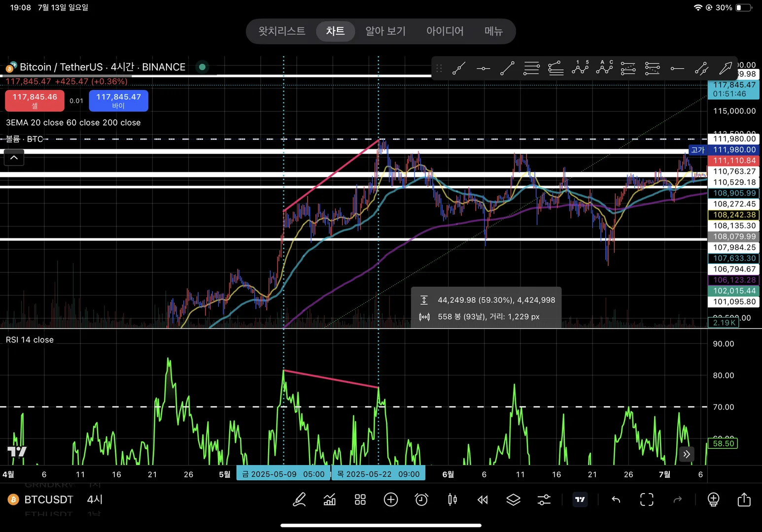Switch to the 왓치리스트 tab
This screenshot has height=532, width=762.
(282, 31)
